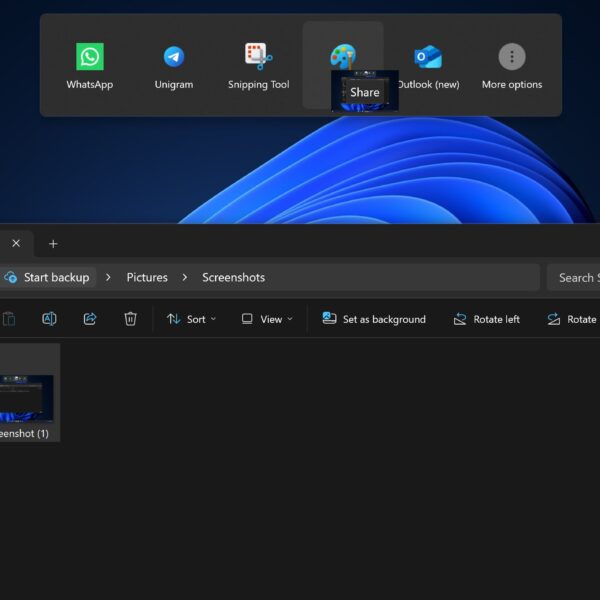Click the Rotate right button
Image resolution: width=600 pixels, height=600 pixels.
click(x=572, y=319)
